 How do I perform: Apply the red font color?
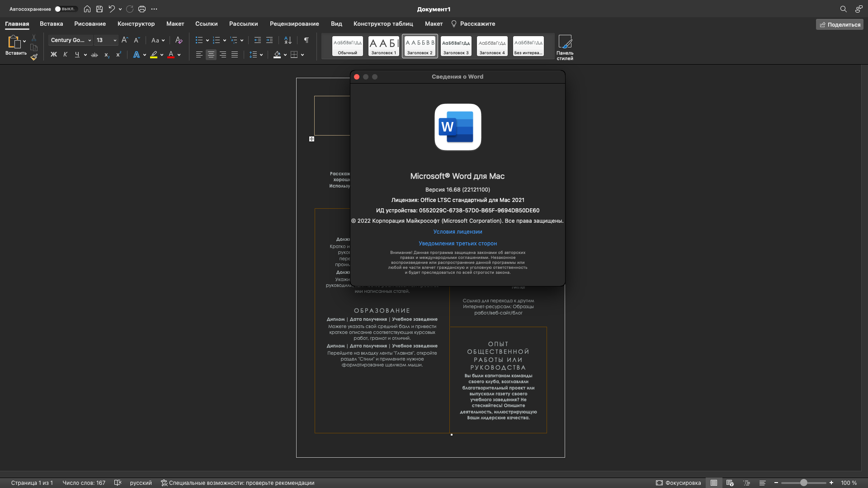point(171,55)
